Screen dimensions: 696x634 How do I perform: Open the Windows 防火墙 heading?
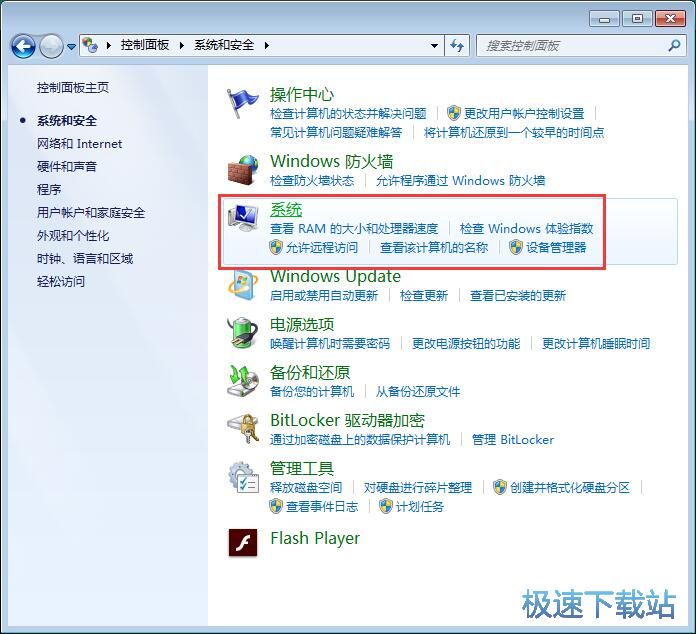pyautogui.click(x=332, y=161)
